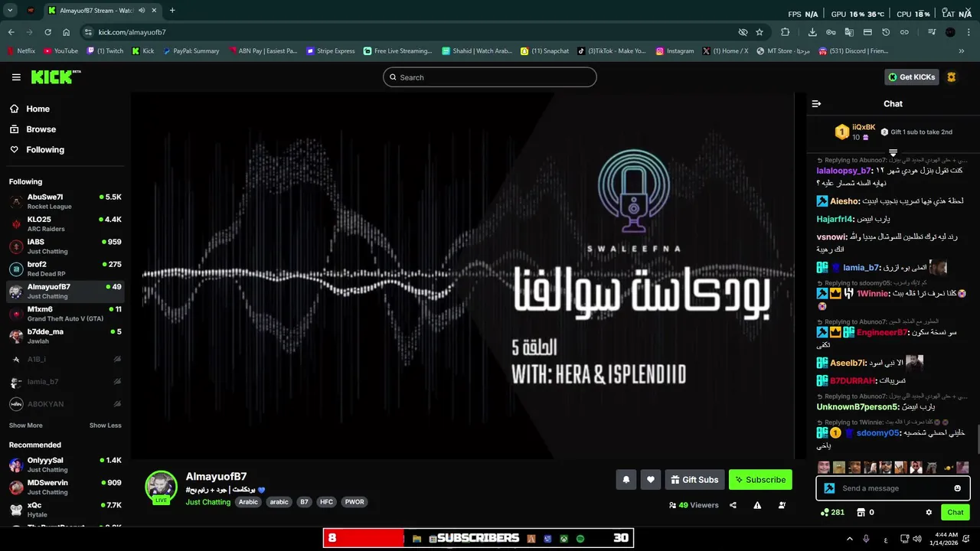Viewport: 980px width, 551px height.
Task: Click the AlmayuofB7 streamer avatar
Action: 161,487
